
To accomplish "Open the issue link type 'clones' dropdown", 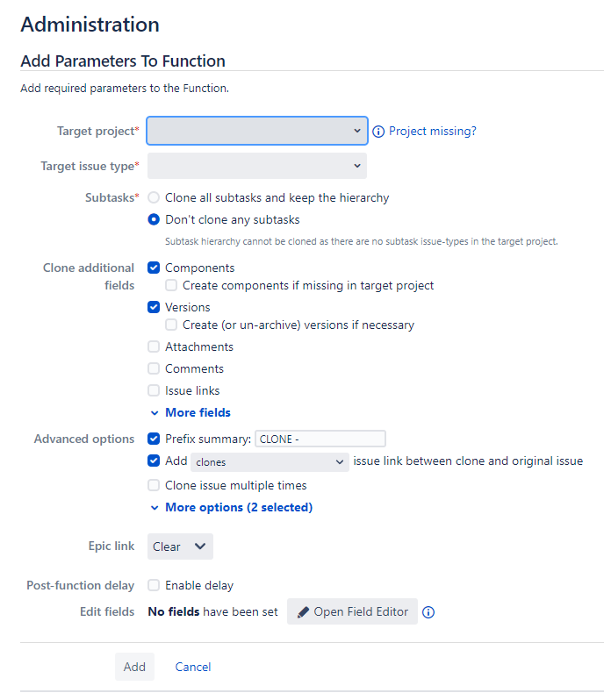I will 270,461.
